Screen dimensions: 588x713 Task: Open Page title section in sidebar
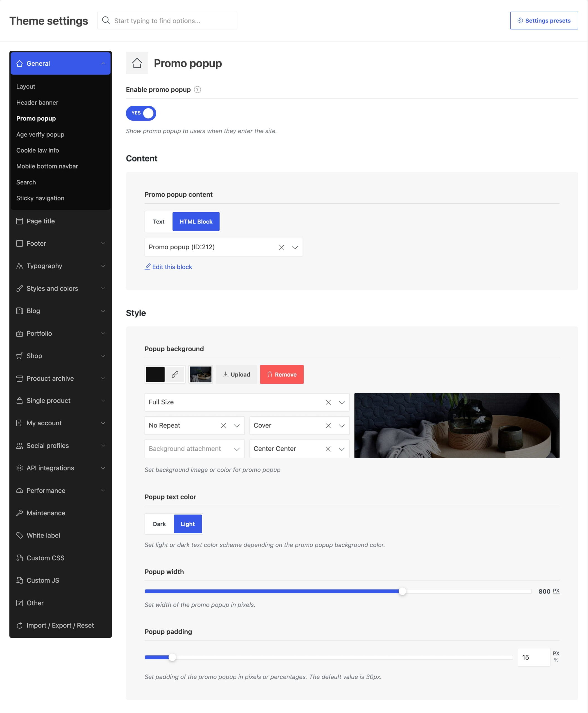tap(60, 221)
